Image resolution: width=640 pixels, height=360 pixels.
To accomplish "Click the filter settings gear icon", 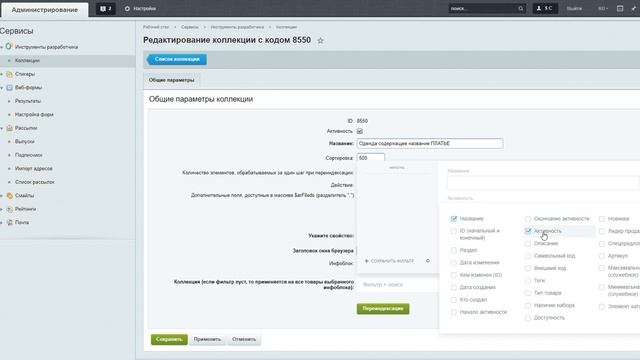I will click(428, 261).
